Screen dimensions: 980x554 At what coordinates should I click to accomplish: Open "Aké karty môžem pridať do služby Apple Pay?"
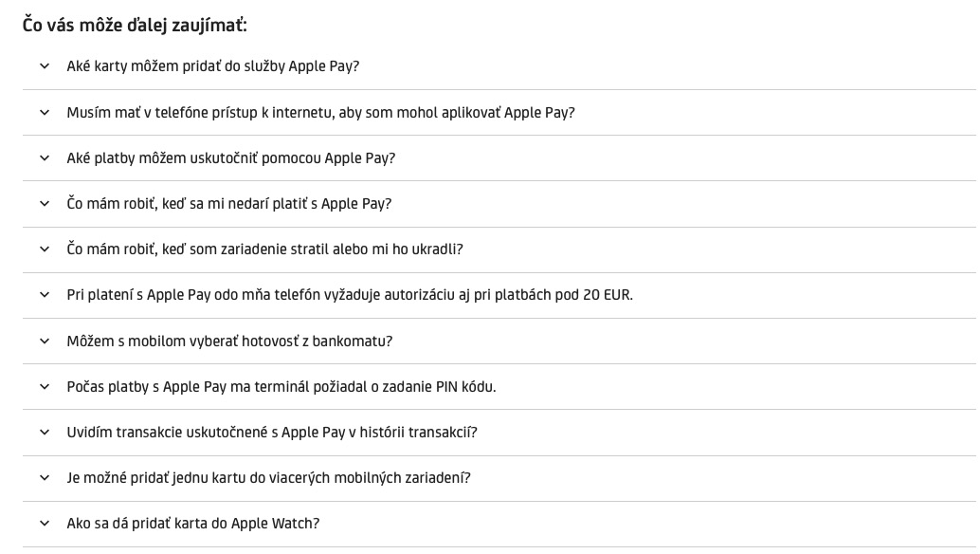(x=212, y=66)
